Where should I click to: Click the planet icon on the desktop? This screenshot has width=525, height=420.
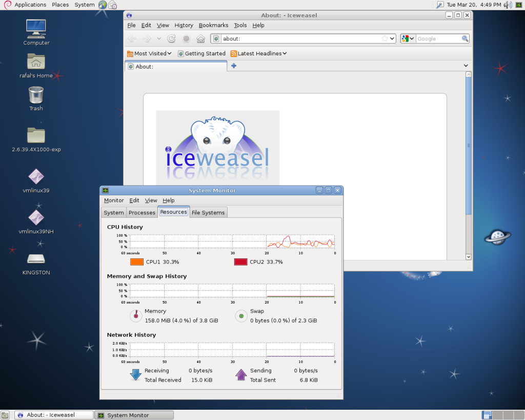coord(497,237)
